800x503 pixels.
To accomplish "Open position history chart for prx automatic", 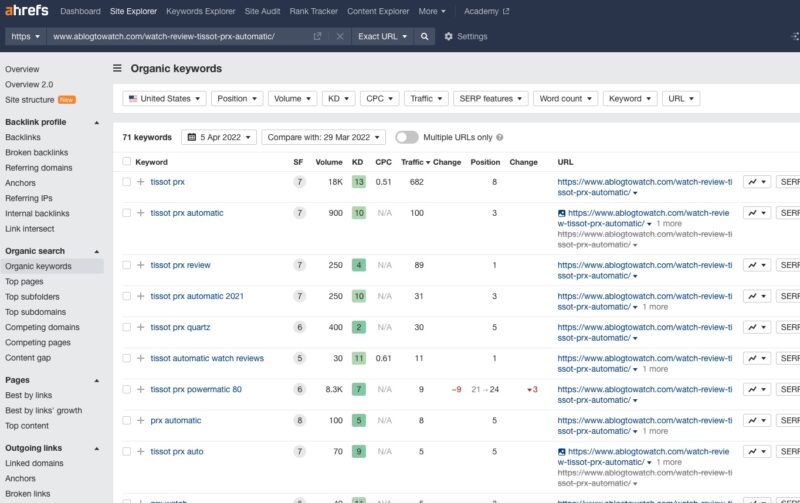I will (x=757, y=421).
